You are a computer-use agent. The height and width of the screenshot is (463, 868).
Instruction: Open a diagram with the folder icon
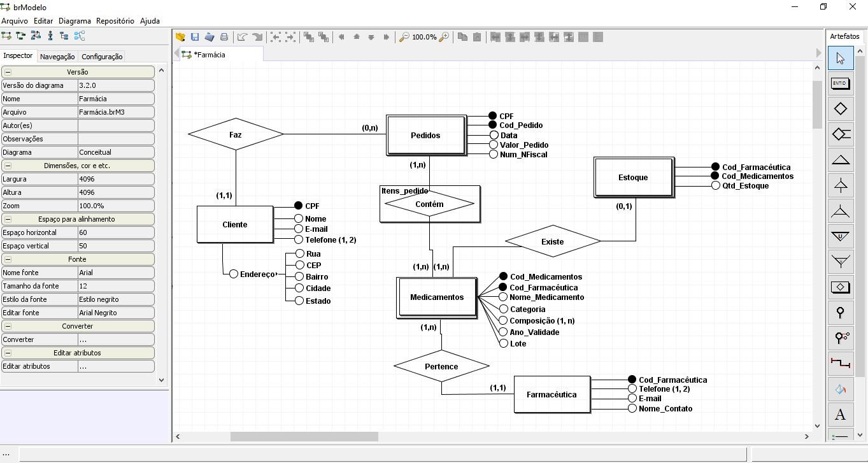(180, 37)
